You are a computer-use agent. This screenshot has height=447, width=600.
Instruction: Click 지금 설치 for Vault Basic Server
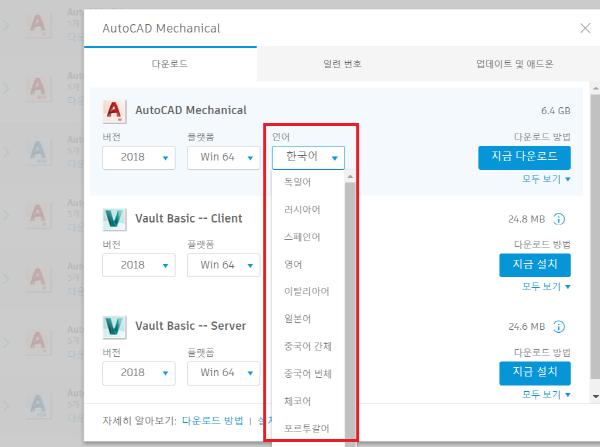tap(535, 373)
